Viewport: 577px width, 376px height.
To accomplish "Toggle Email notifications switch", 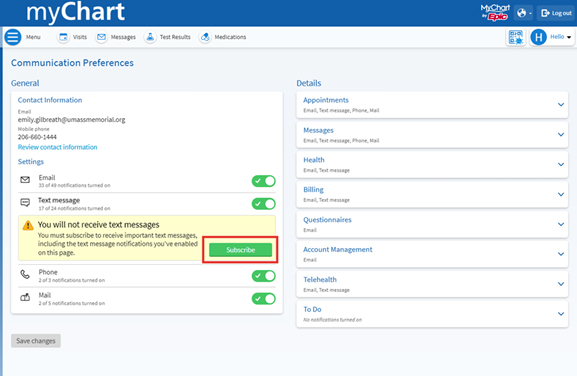I will tap(263, 181).
